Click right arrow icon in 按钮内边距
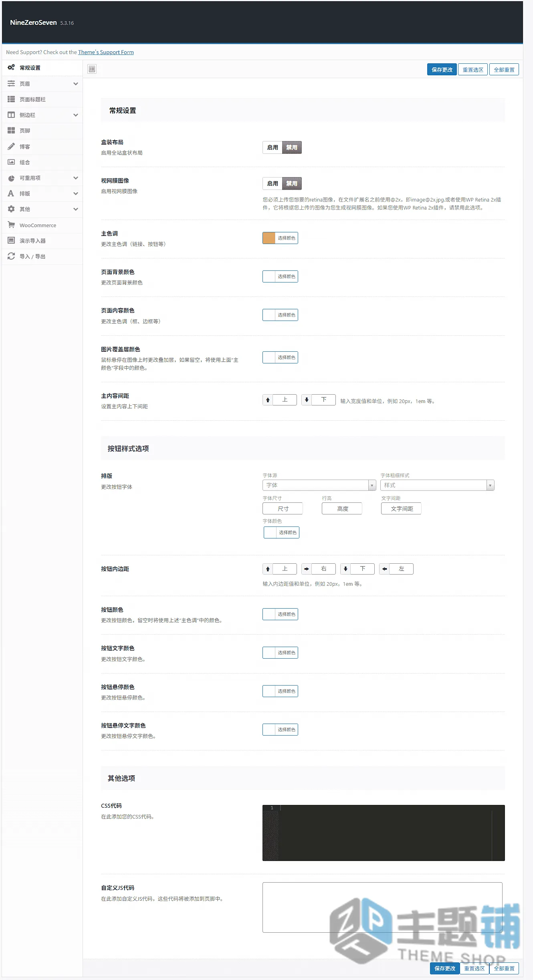This screenshot has height=980, width=533. tap(307, 569)
